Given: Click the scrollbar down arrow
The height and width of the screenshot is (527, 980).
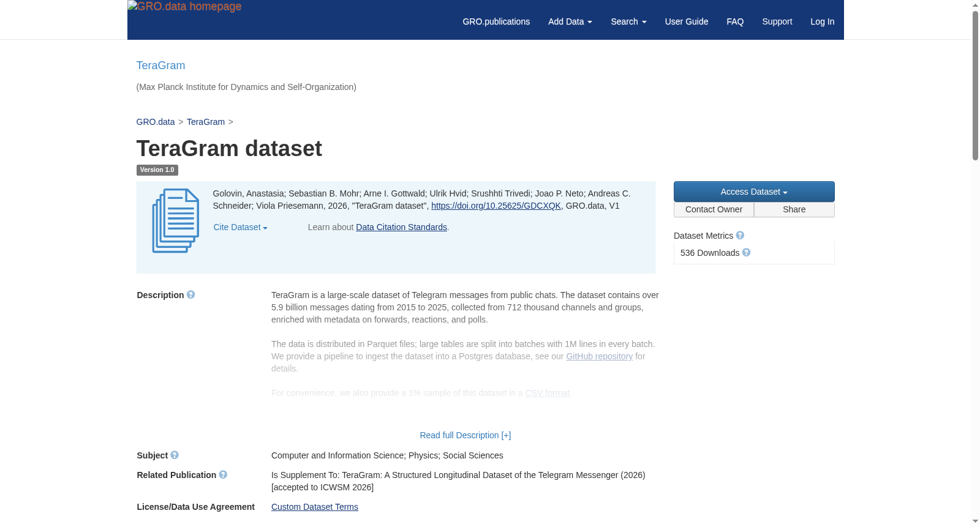Looking at the screenshot, I should (x=975, y=521).
